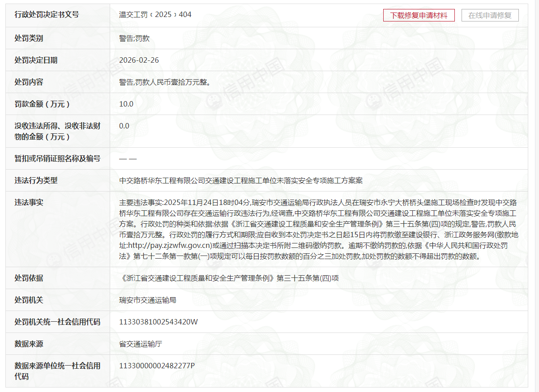Click the fine amount value 10.0

pyautogui.click(x=126, y=104)
